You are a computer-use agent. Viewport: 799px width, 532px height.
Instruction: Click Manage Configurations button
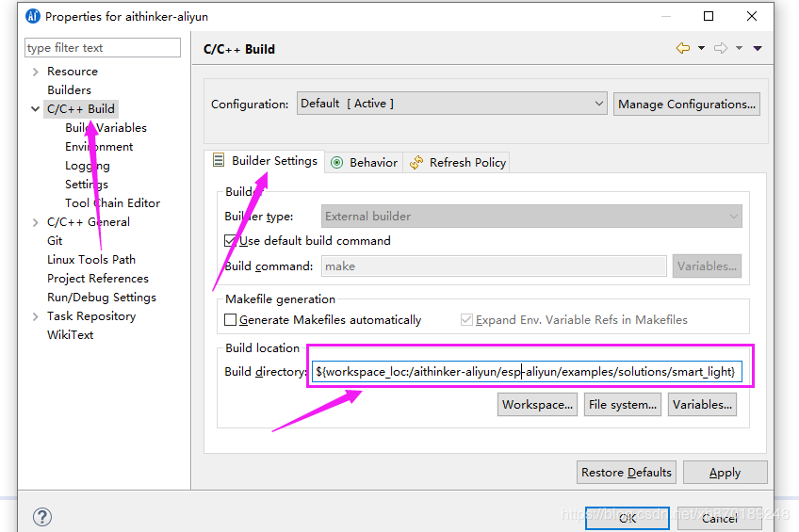click(x=687, y=105)
